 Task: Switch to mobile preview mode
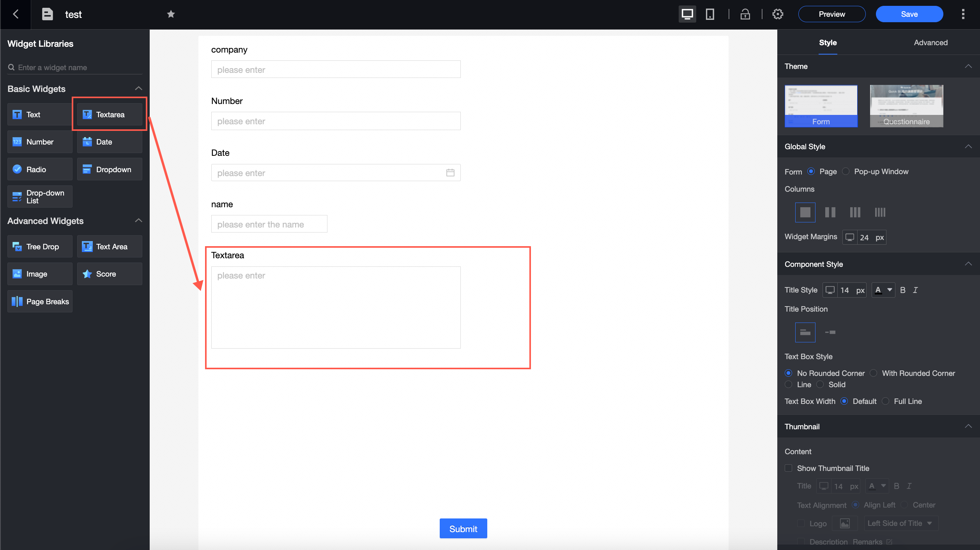pyautogui.click(x=710, y=14)
